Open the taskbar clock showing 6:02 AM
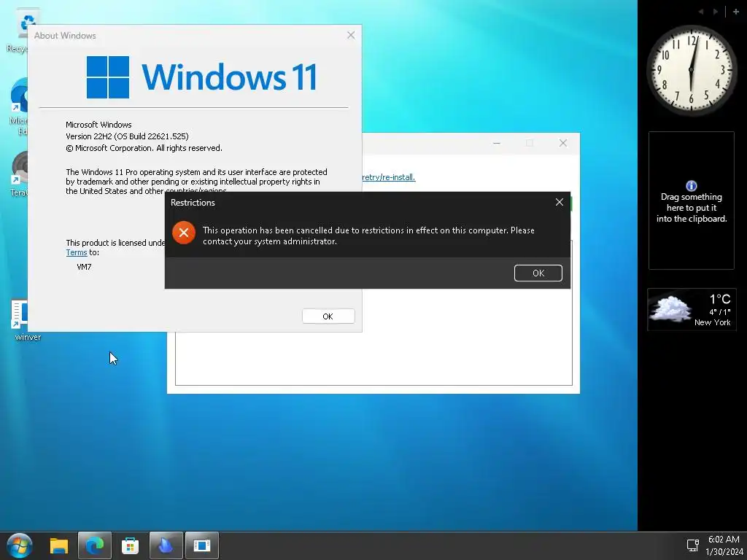 tap(724, 540)
